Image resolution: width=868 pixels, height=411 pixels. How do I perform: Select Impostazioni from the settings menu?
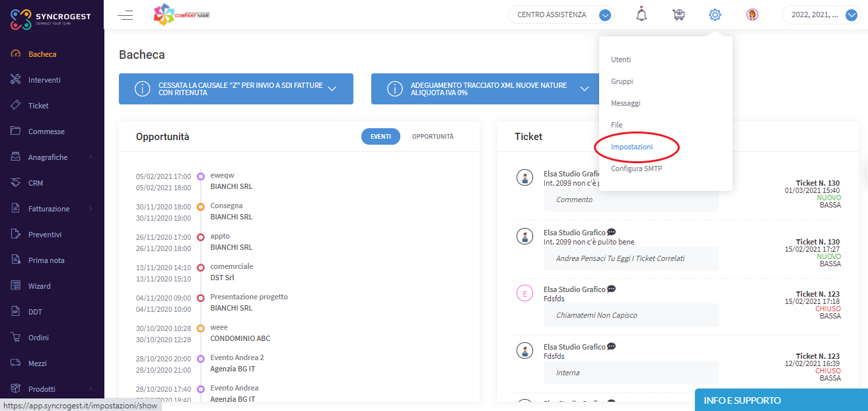point(632,147)
